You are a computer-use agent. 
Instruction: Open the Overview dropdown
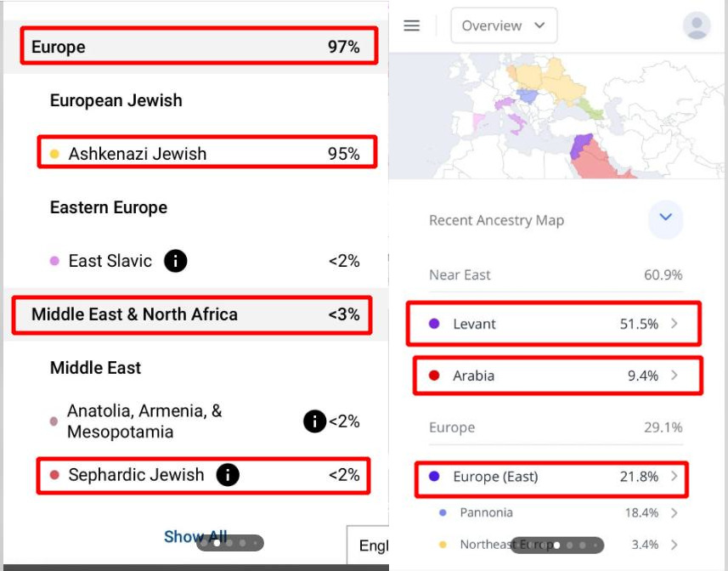[504, 25]
